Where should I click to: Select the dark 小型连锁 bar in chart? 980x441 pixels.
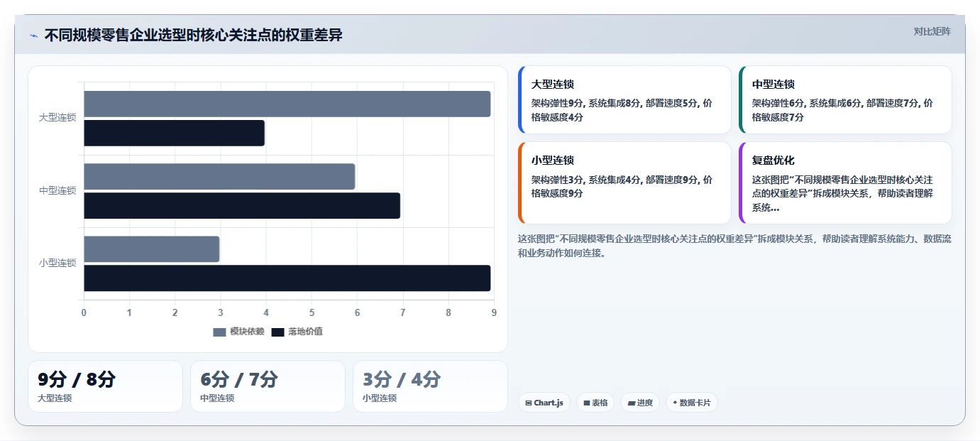click(287, 278)
